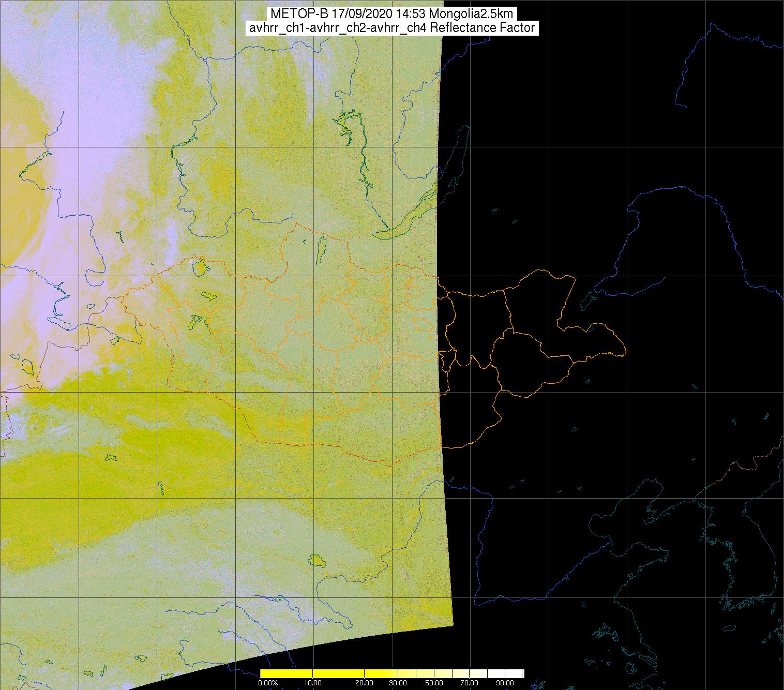Click the colorbar's white segment above the 90.00 label
The width and height of the screenshot is (784, 690).
tap(514, 673)
